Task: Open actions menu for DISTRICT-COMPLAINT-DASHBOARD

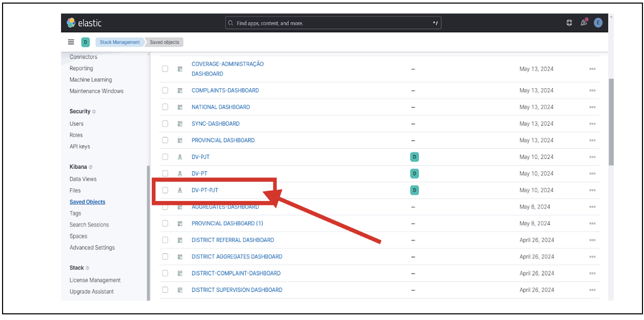Action: click(592, 273)
